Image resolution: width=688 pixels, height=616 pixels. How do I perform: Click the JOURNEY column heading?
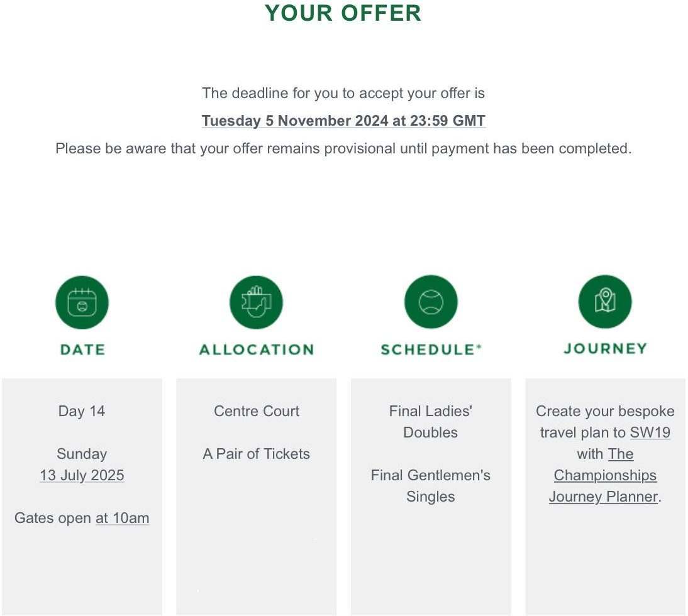tap(605, 349)
